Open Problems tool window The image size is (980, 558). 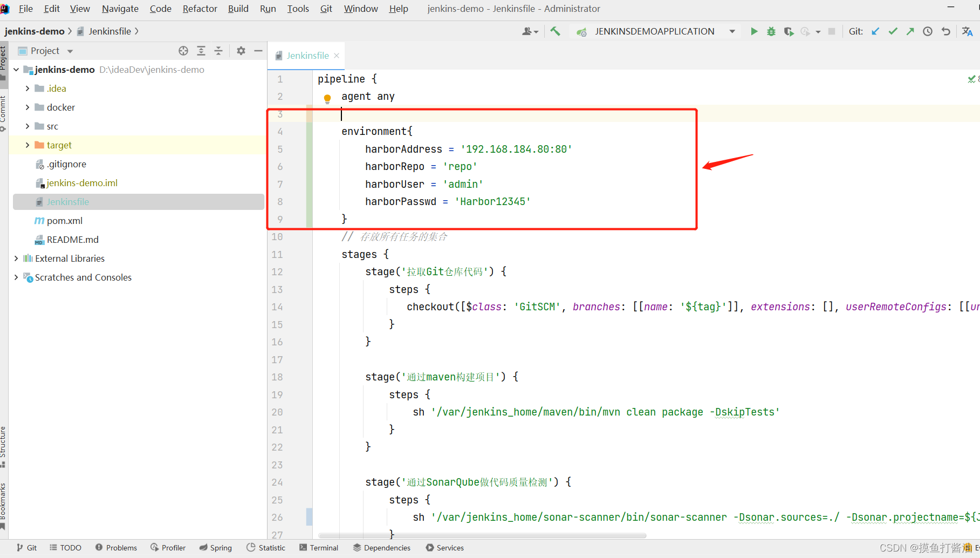point(116,548)
